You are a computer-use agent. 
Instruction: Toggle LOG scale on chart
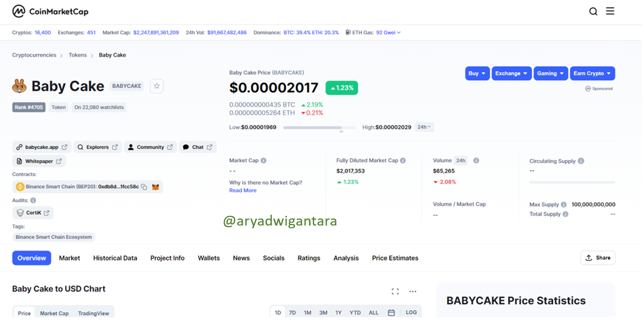coord(411,313)
